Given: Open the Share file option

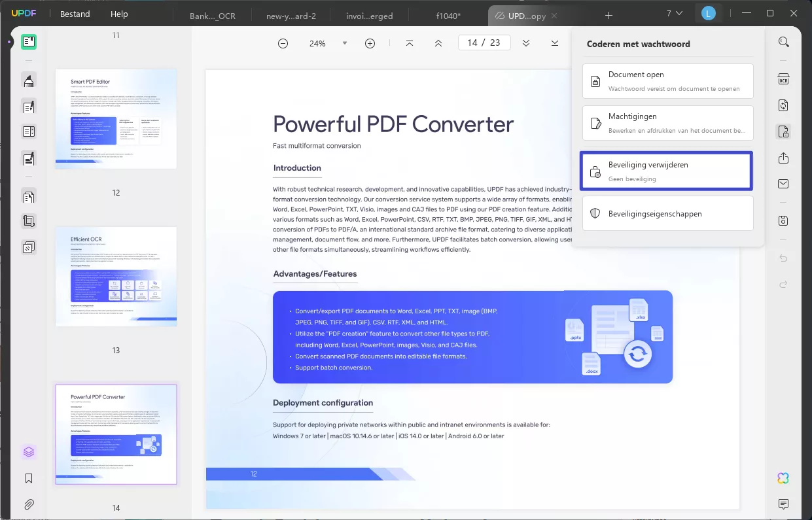Looking at the screenshot, I should pos(783,158).
